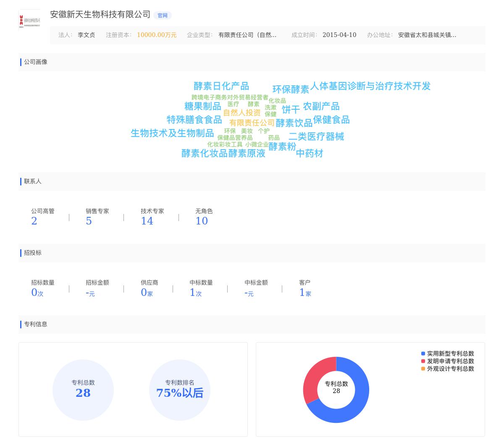Click the company logo thumbnail
Screen dimensions: 504x446
point(29,19)
